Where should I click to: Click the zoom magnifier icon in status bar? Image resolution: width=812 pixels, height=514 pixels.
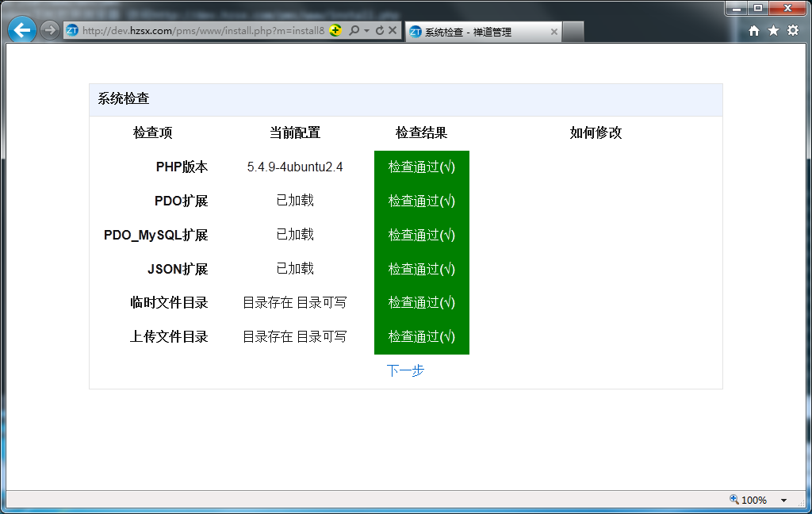coord(733,500)
